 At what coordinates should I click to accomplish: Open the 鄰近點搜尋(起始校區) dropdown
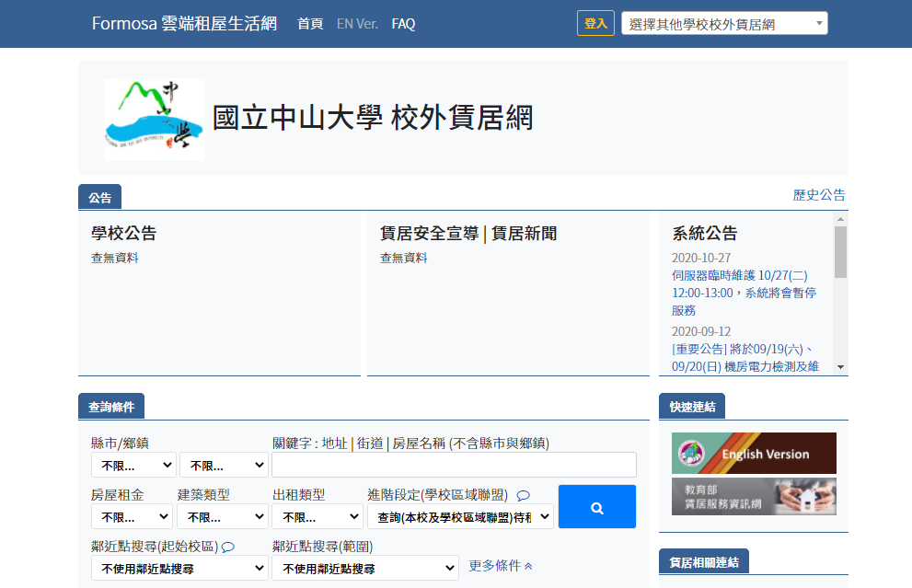coord(179,569)
